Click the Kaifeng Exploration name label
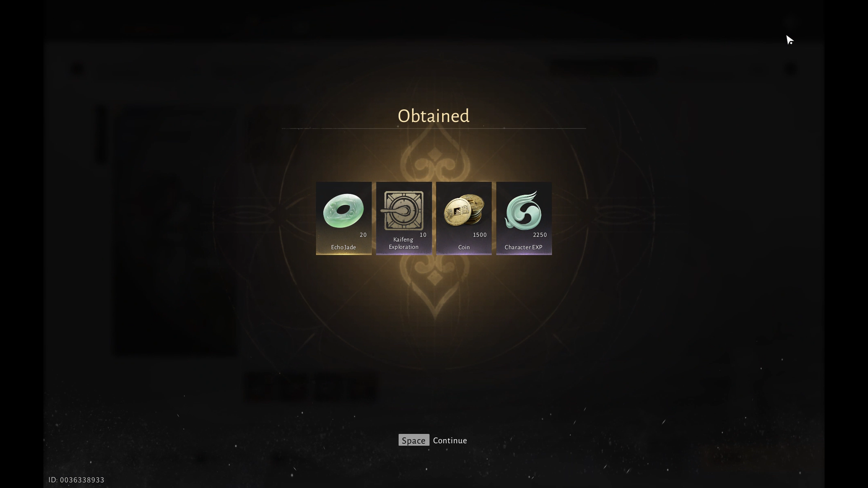Image resolution: width=868 pixels, height=488 pixels. coord(404,244)
